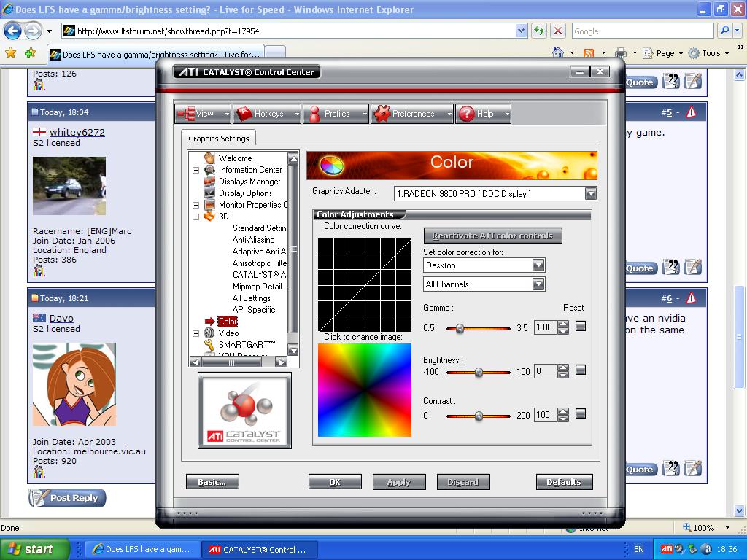Click the Post Reply button in Internet Explorer

[67, 497]
